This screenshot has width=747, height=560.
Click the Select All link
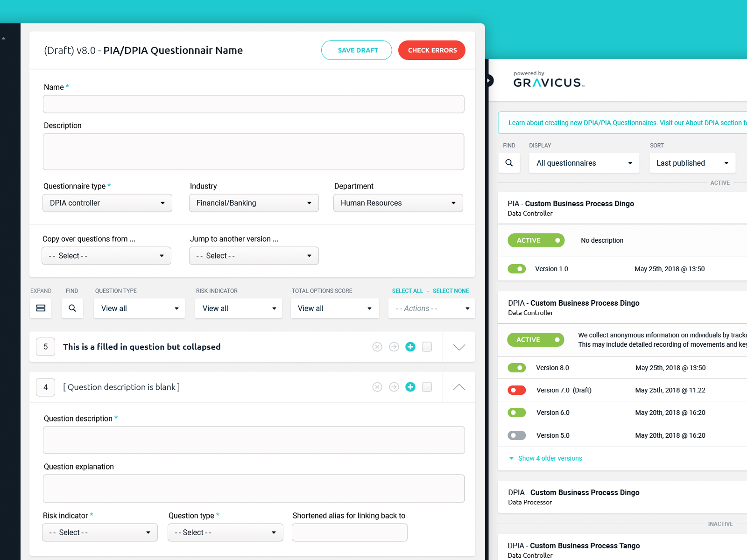tap(408, 291)
